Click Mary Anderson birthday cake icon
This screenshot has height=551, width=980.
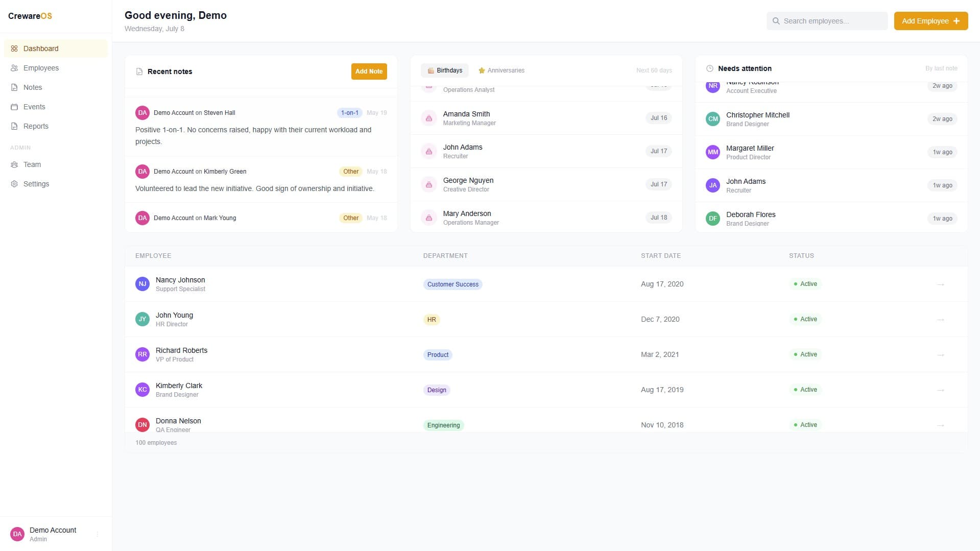(x=429, y=218)
